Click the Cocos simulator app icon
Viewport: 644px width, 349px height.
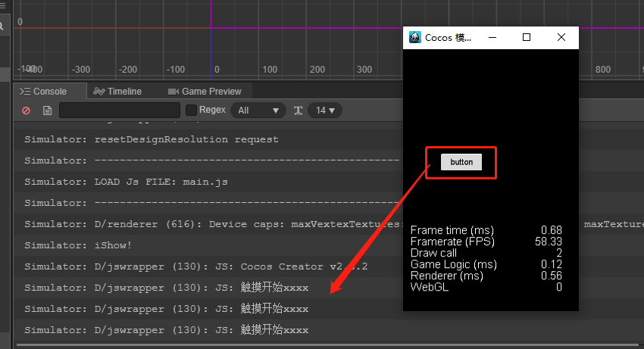point(415,37)
